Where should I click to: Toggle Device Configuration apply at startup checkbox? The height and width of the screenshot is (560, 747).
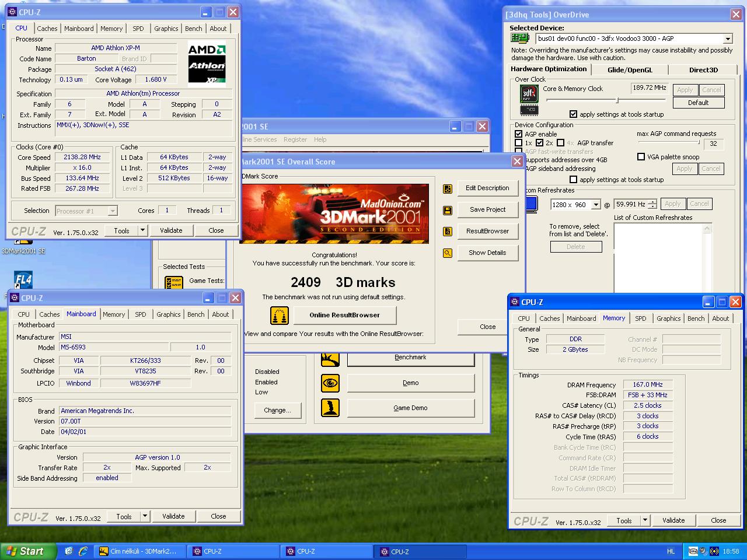(573, 180)
